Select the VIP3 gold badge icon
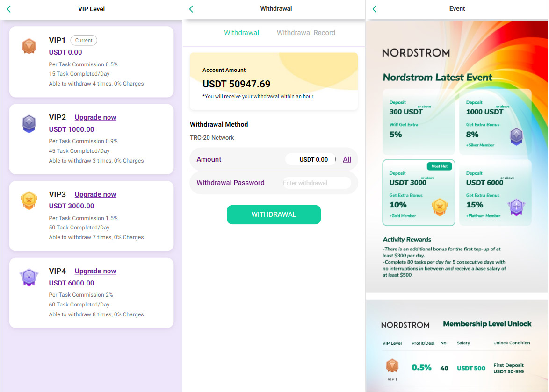The image size is (549, 392). (29, 200)
